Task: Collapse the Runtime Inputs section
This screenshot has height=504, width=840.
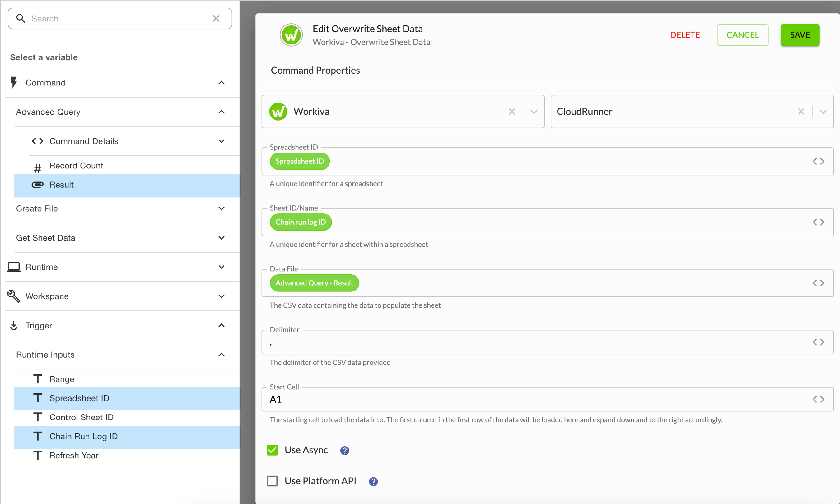Action: [x=221, y=355]
